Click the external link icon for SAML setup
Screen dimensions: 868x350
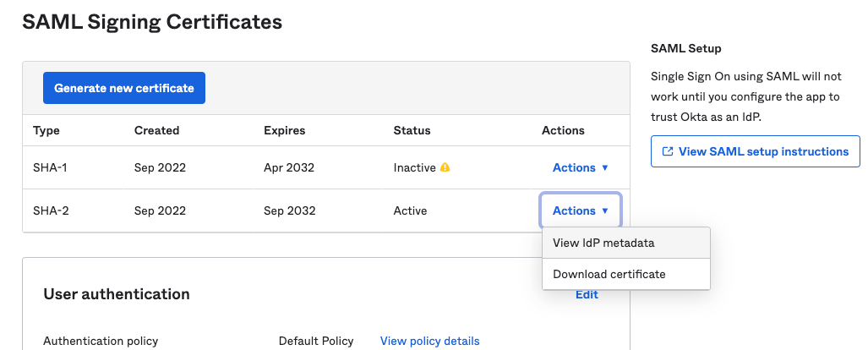(x=668, y=152)
